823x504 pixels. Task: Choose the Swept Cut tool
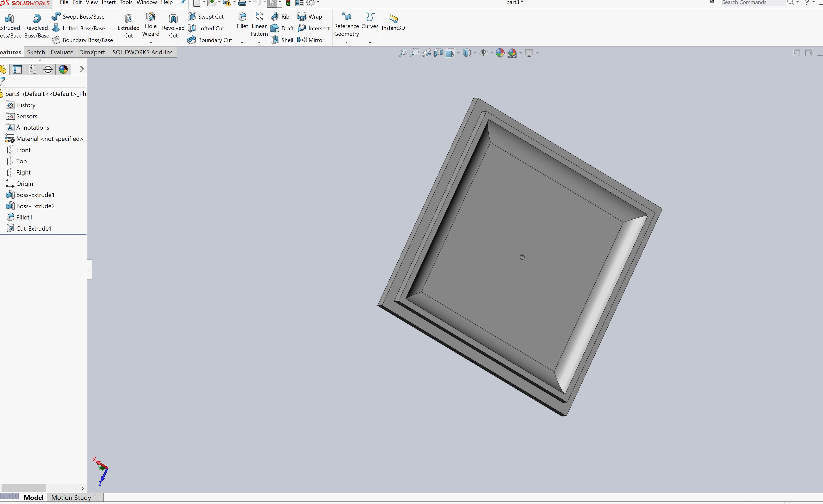pos(205,16)
